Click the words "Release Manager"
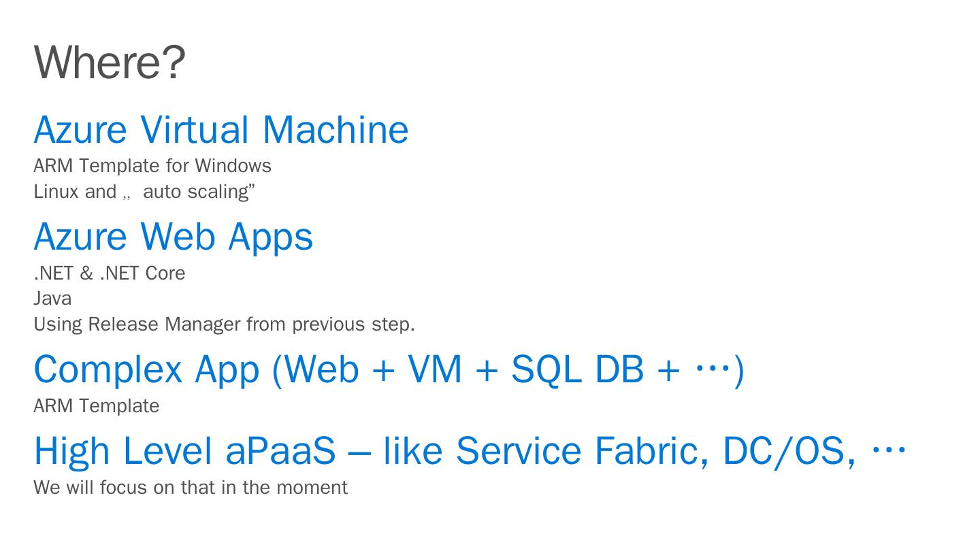 pos(164,324)
